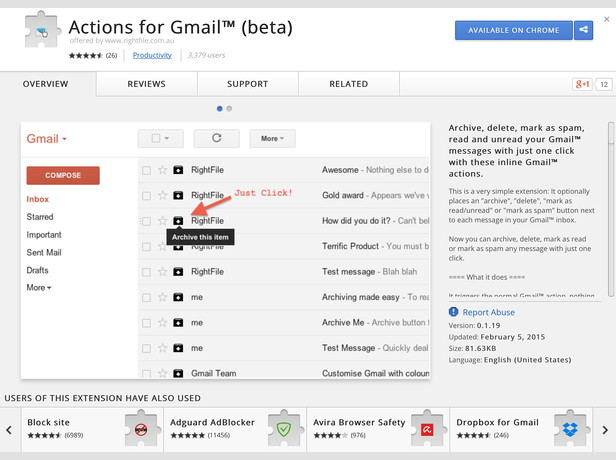The image size is (616, 460).
Task: Click the Compose button
Action: click(63, 175)
